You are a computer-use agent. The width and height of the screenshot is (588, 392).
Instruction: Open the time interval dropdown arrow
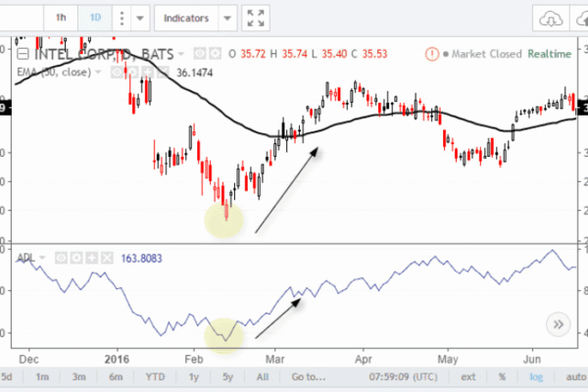point(140,18)
